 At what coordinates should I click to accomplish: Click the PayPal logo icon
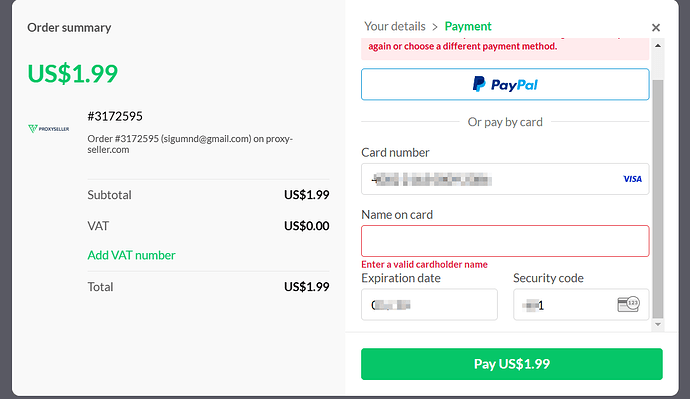pyautogui.click(x=479, y=84)
